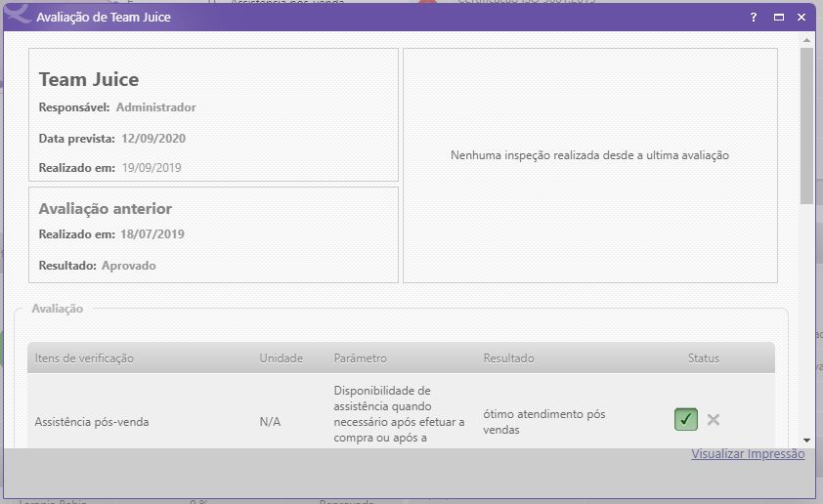Select the Unidade column header
Viewport: 823px width, 504px height.
tap(281, 358)
